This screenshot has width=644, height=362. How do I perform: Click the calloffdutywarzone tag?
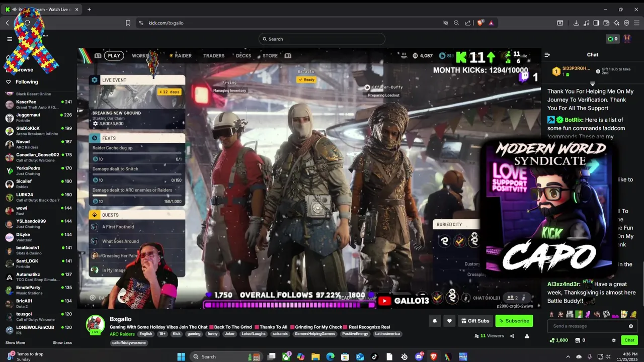(x=129, y=343)
